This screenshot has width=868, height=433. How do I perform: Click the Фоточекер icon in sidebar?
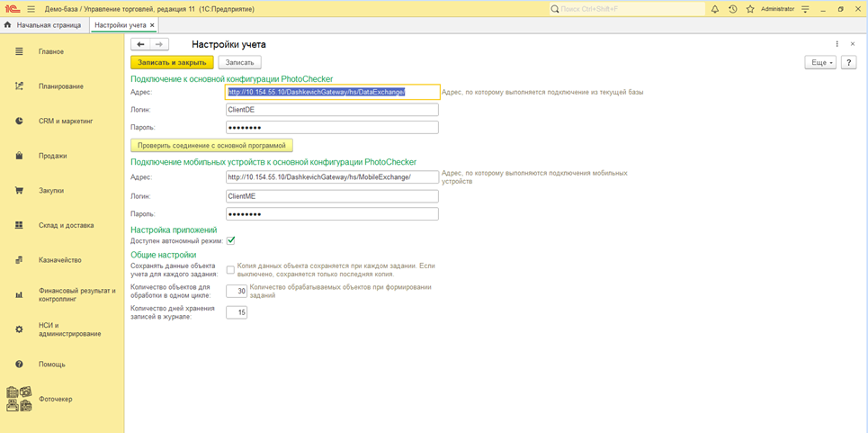pyautogui.click(x=20, y=399)
